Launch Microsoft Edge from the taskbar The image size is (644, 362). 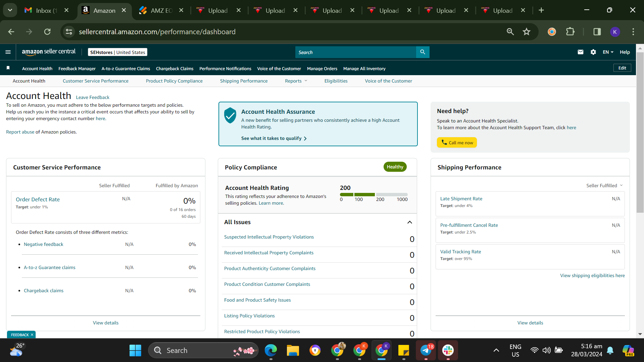pos(270,351)
